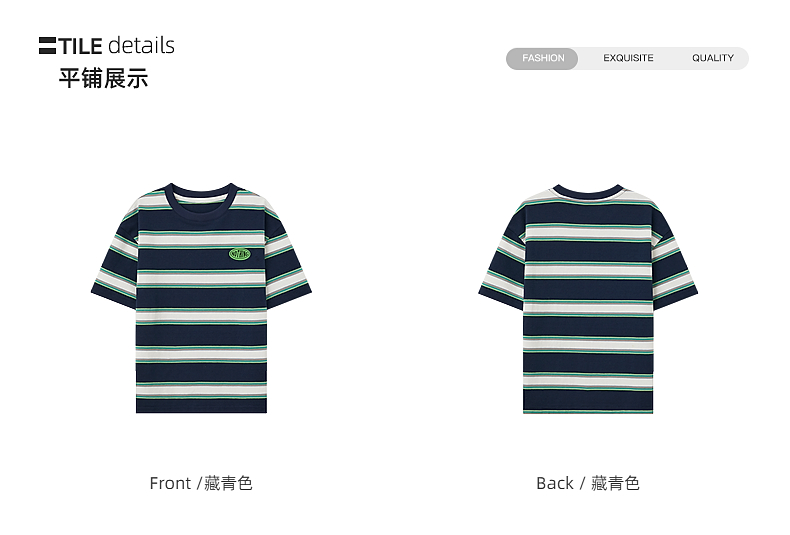Screen dimensions: 790x535
Task: Open the front view shirt image
Action: tap(202, 298)
